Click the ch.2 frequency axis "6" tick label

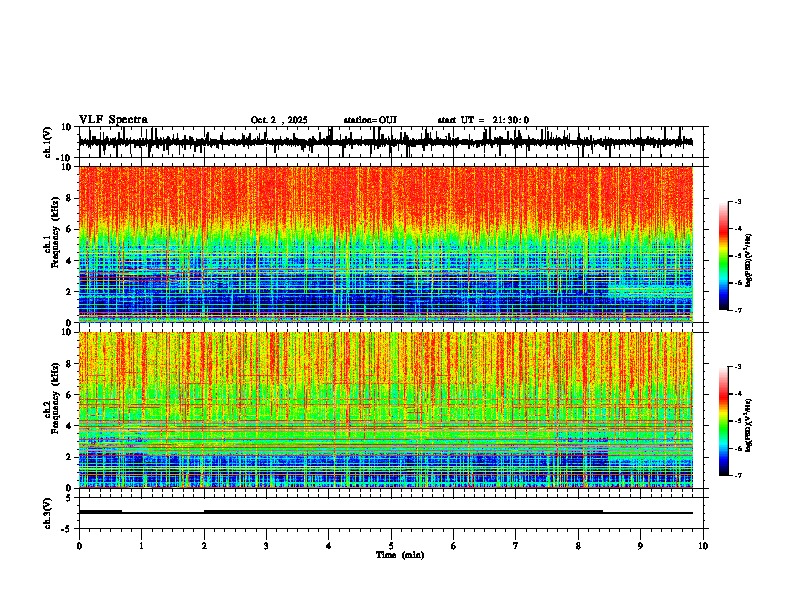click(70, 395)
